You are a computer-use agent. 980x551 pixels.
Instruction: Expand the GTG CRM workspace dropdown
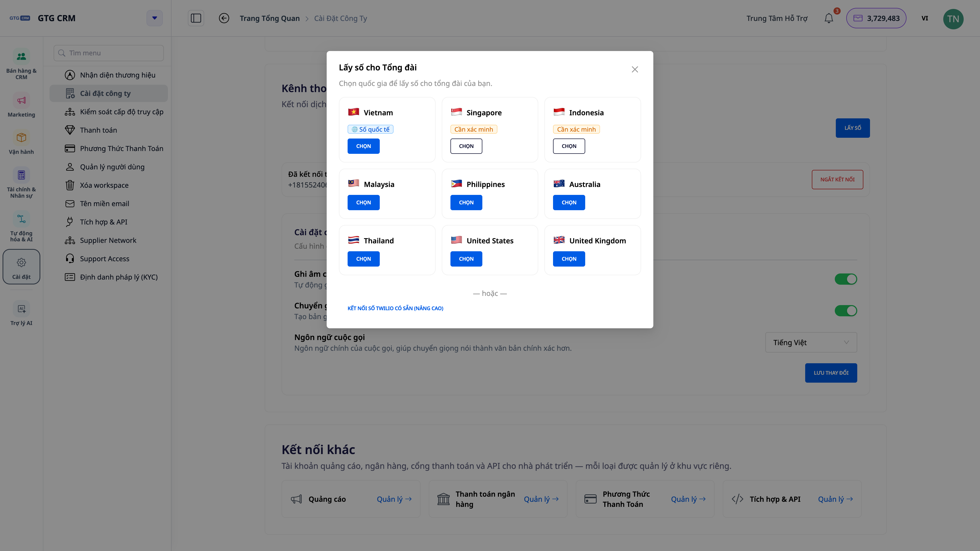(x=154, y=18)
